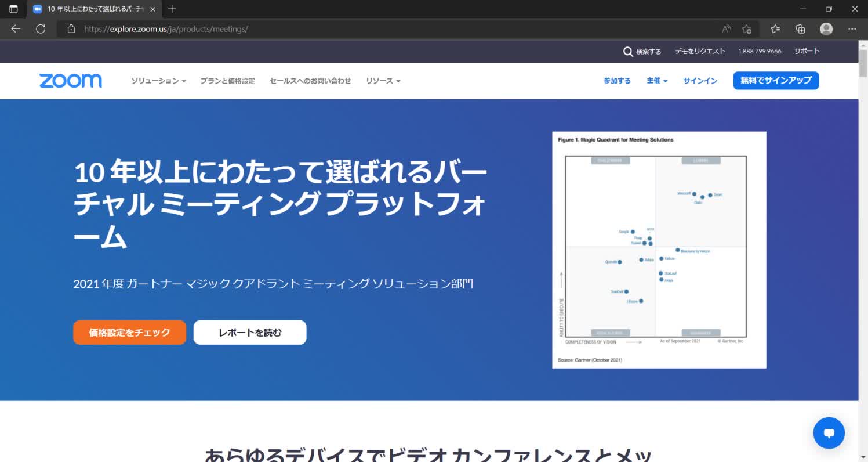
Task: Open the browser profile avatar
Action: 826,28
